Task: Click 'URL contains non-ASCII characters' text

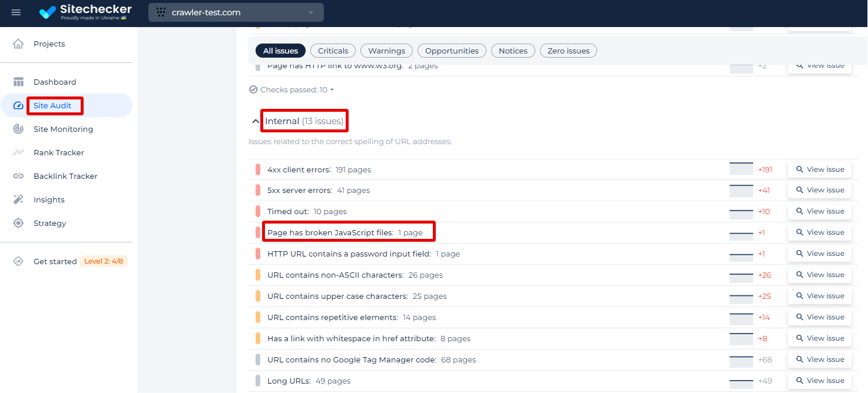Action: (335, 275)
